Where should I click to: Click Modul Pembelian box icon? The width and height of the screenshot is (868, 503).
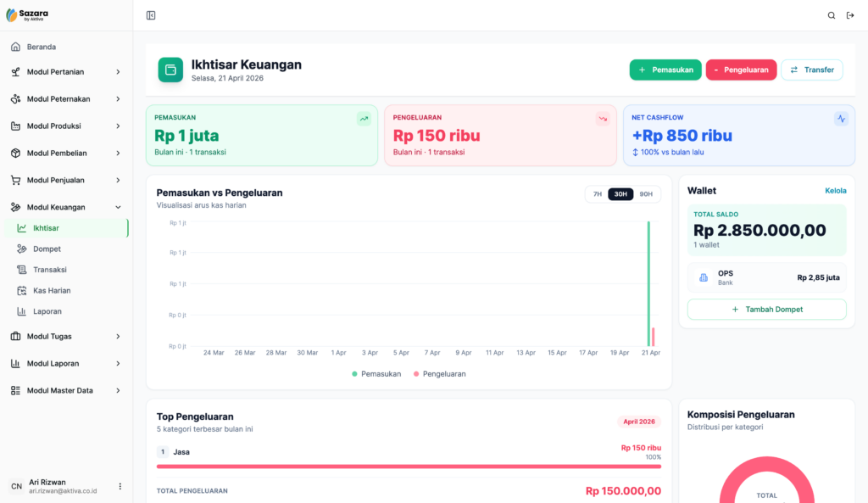(x=15, y=153)
